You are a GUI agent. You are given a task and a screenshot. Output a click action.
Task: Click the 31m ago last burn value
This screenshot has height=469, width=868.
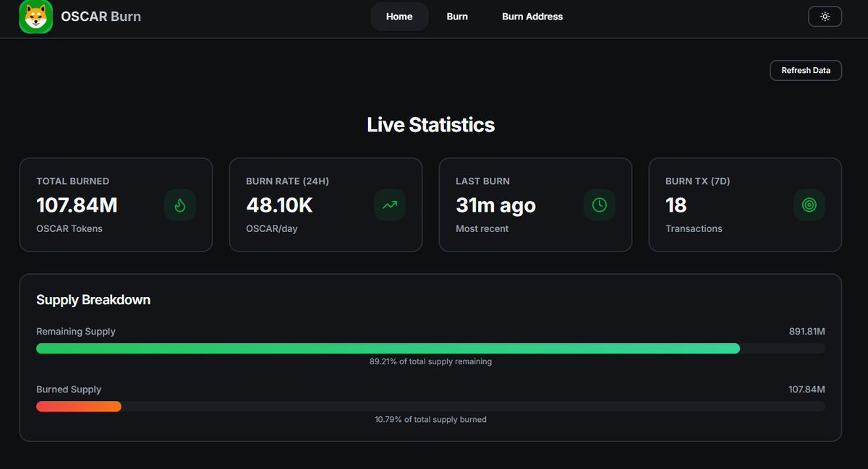[495, 205]
